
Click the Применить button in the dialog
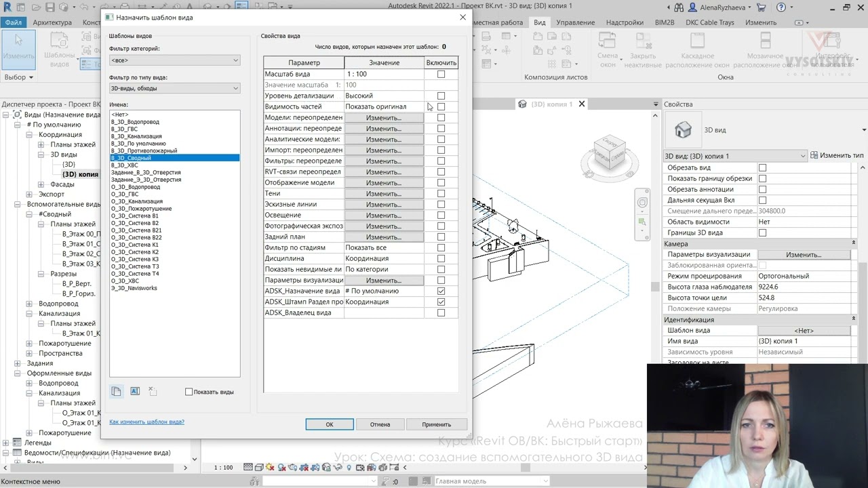(437, 424)
